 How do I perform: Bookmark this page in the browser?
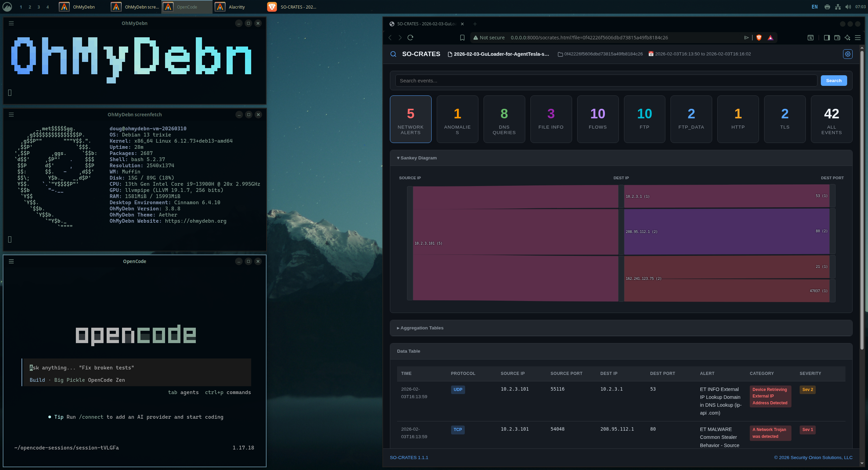pyautogui.click(x=462, y=38)
